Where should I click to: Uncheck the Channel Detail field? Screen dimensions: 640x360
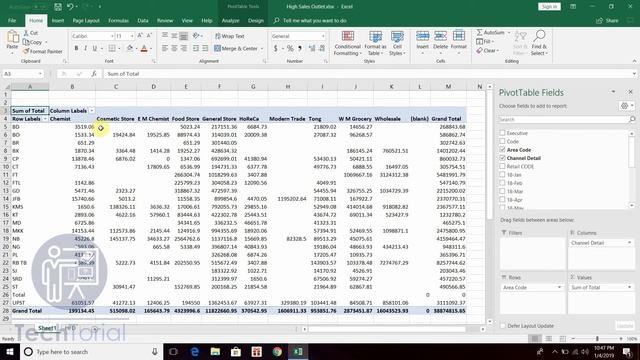502,158
